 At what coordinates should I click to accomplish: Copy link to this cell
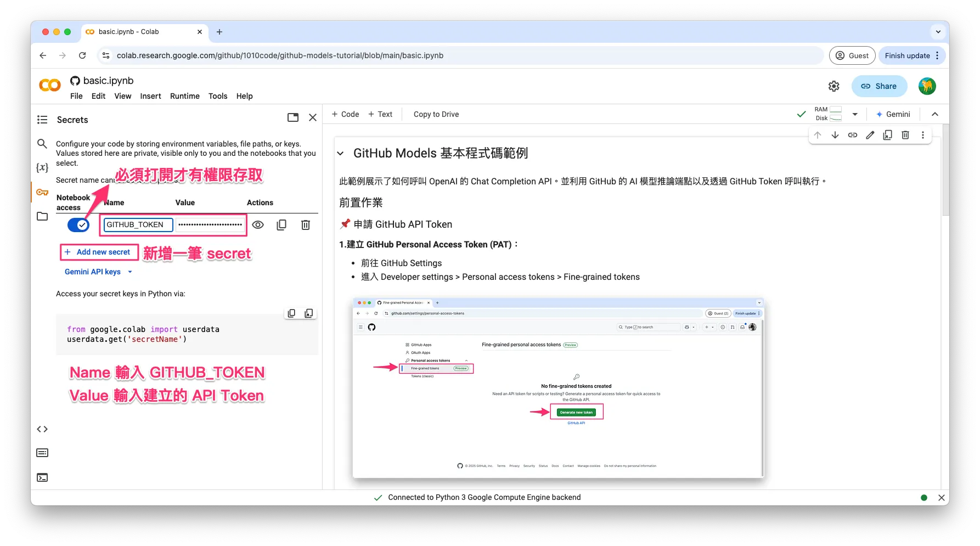[x=853, y=135]
